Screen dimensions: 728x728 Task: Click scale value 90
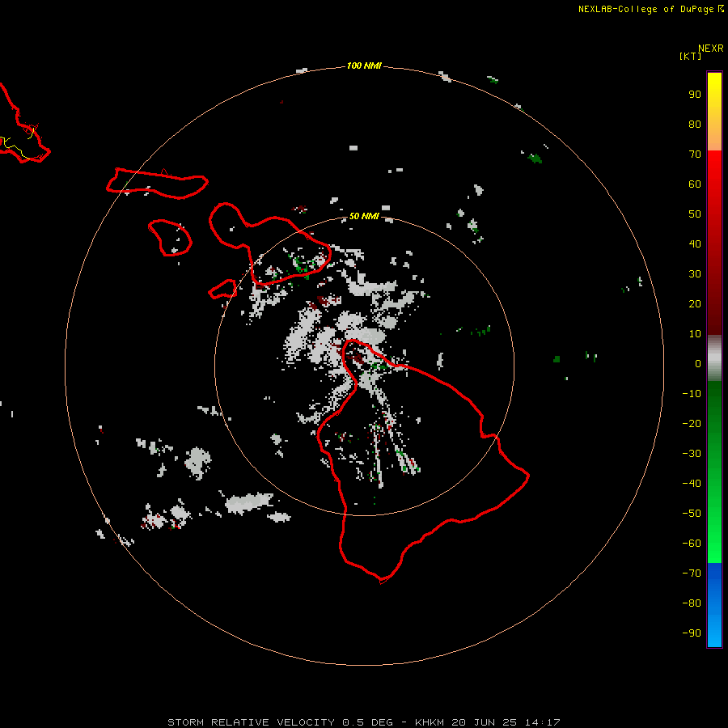[x=695, y=95]
